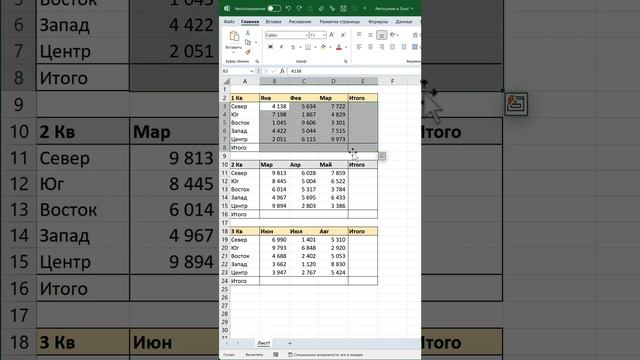
Task: Apply cell borders with the Borders icon
Action: [x=308, y=47]
